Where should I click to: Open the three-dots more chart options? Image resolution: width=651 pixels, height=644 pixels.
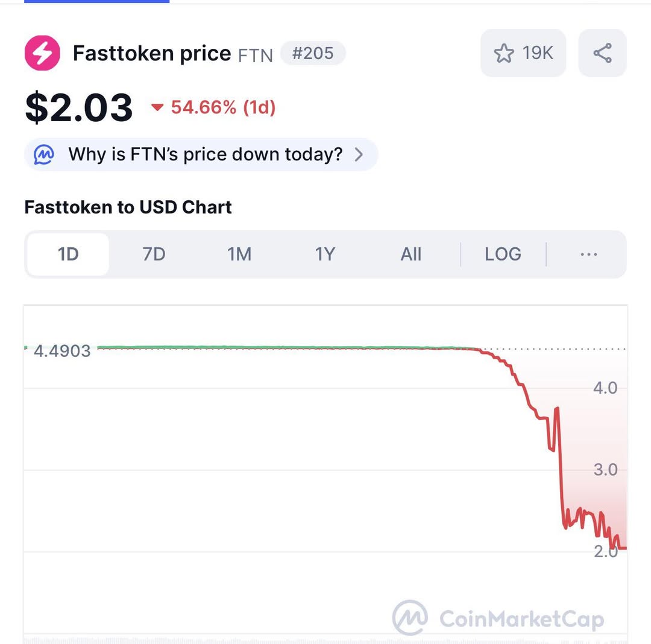click(x=588, y=254)
